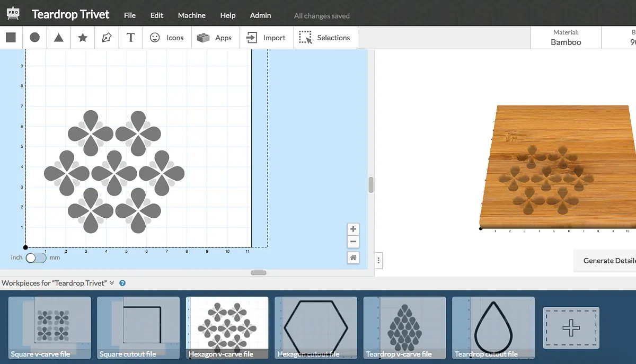Open the Machine menu
Image resolution: width=636 pixels, height=364 pixels.
[x=191, y=15]
